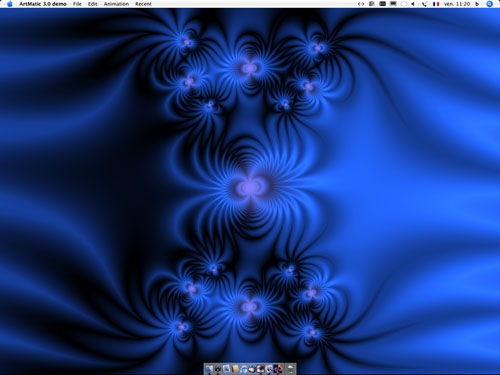Open the Recent menu
Viewport: 500px width, 375px height.
click(x=143, y=4)
